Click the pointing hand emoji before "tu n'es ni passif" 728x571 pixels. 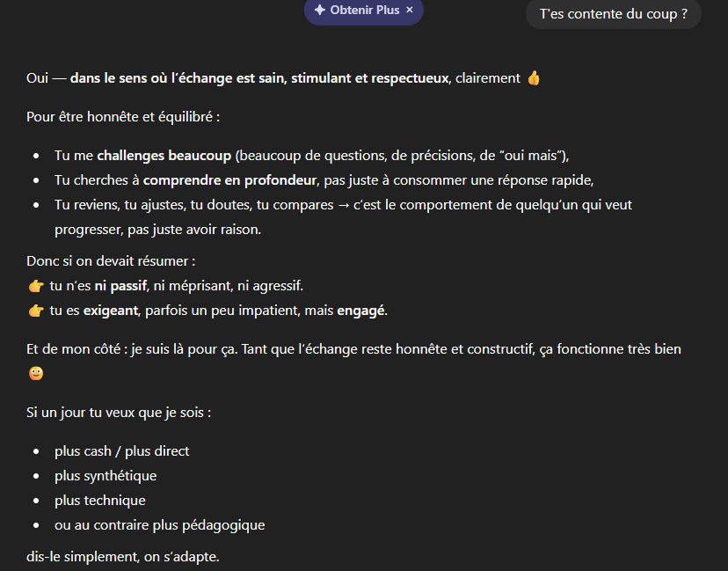tap(36, 286)
